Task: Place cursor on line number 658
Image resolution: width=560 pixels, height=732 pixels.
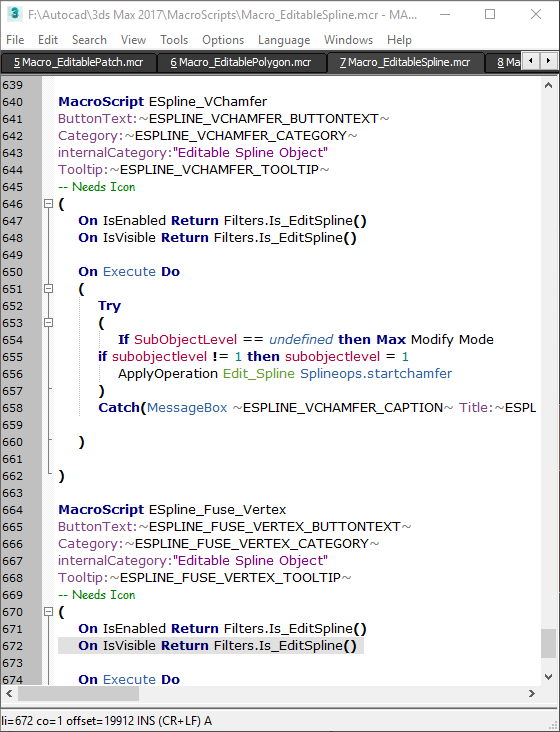Action: 13,408
